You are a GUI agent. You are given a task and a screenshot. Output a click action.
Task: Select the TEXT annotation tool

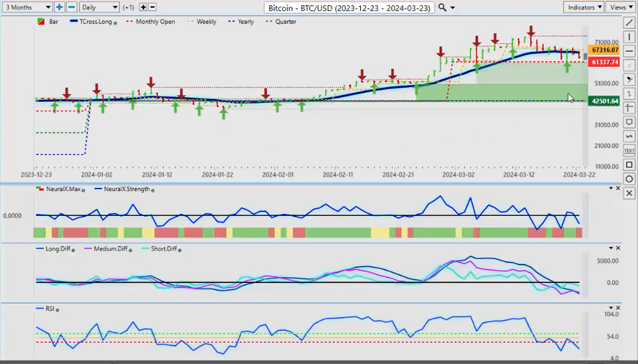pos(629,151)
